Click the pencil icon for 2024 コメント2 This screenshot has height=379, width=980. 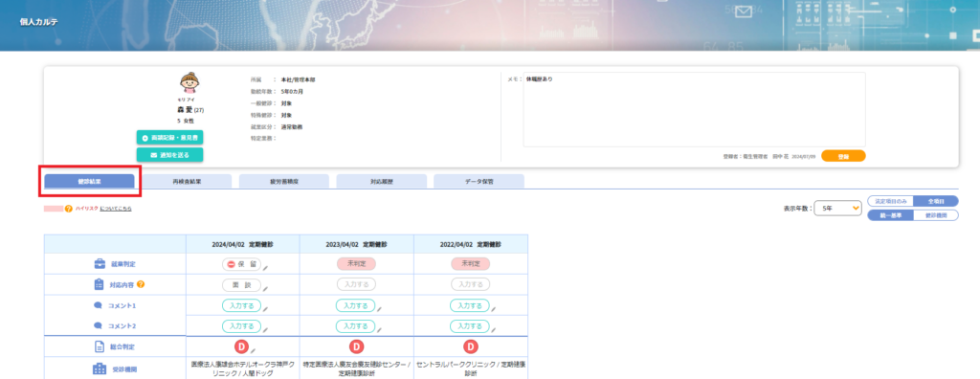pyautogui.click(x=265, y=329)
